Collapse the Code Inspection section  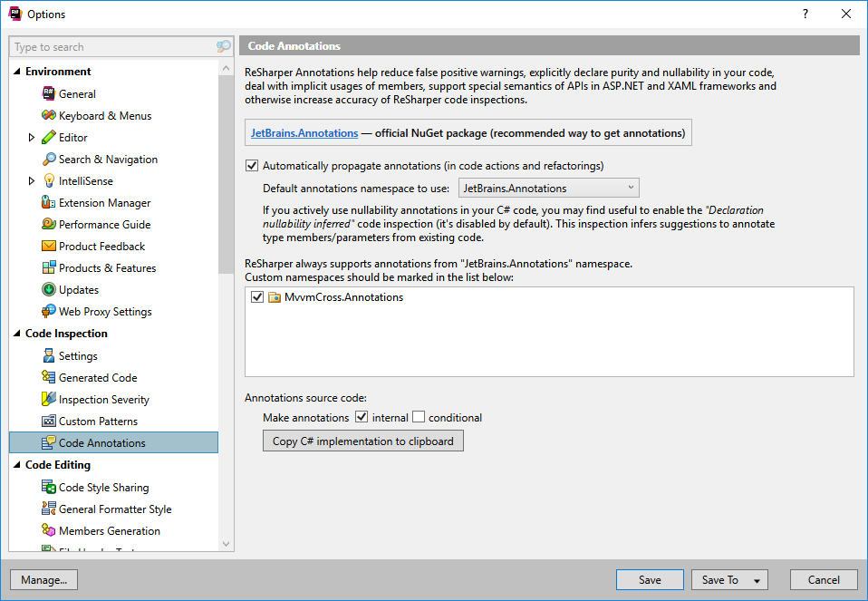click(x=16, y=333)
